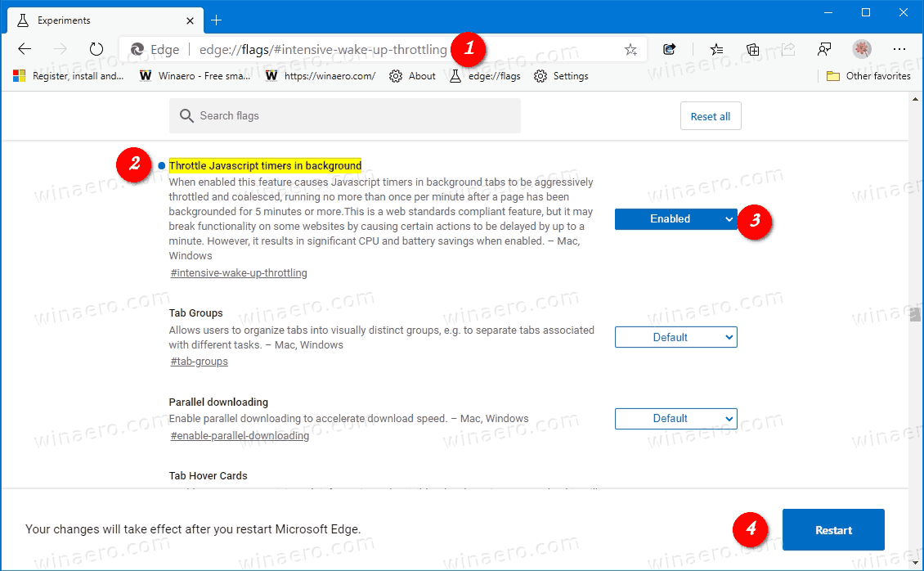Click the Edge site info icon in address bar
924x571 pixels.
[137, 49]
